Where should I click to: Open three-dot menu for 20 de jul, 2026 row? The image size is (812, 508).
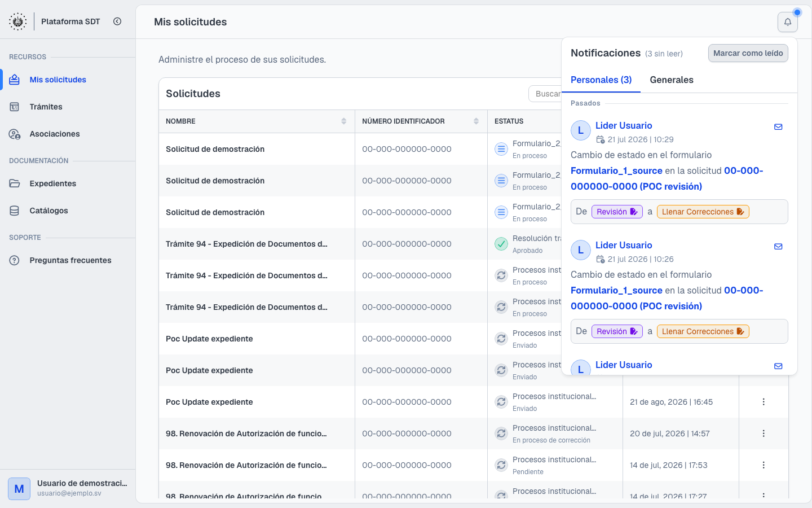[764, 433]
